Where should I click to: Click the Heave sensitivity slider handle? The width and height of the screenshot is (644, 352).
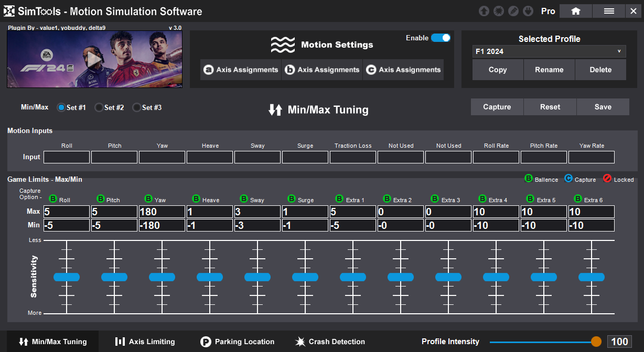coord(210,277)
